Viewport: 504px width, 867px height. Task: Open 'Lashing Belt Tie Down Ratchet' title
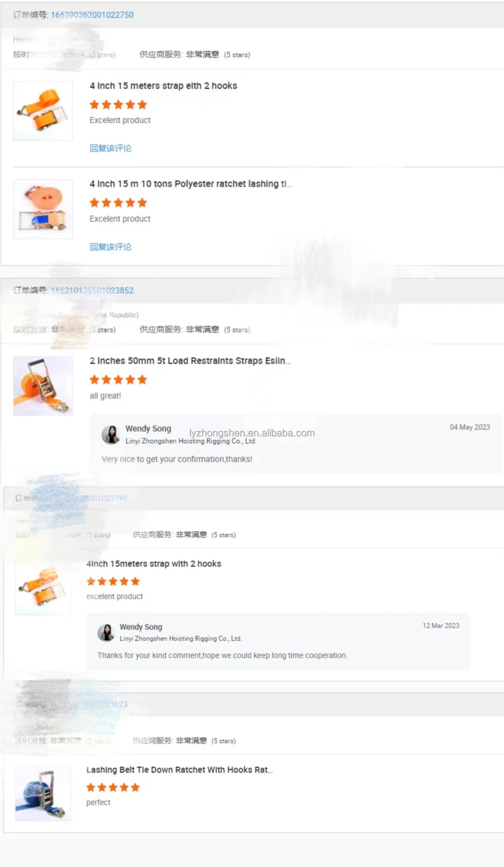(180, 770)
